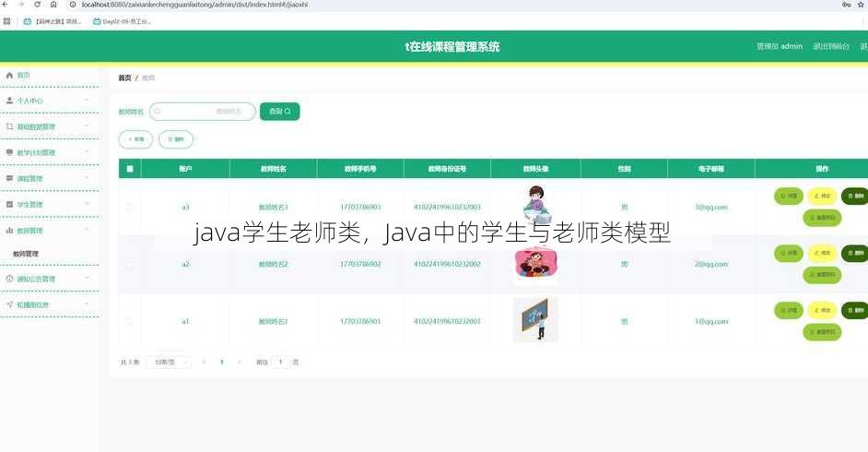Click the 新增 add button
The width and height of the screenshot is (868, 452).
[135, 139]
